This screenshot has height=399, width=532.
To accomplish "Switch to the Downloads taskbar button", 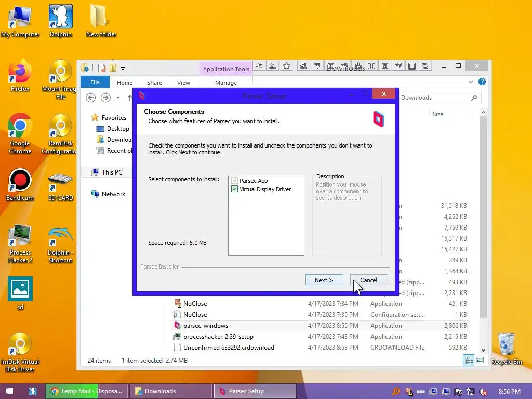I will 171,391.
